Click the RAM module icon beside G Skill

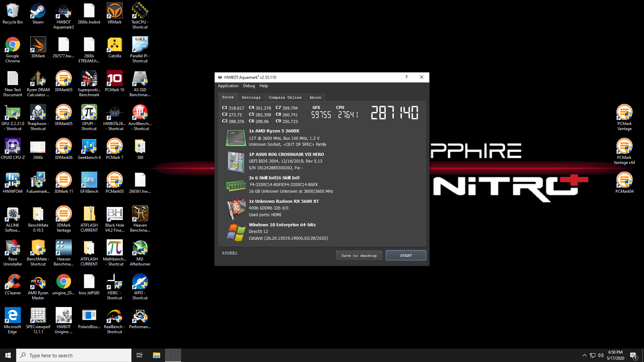click(236, 185)
